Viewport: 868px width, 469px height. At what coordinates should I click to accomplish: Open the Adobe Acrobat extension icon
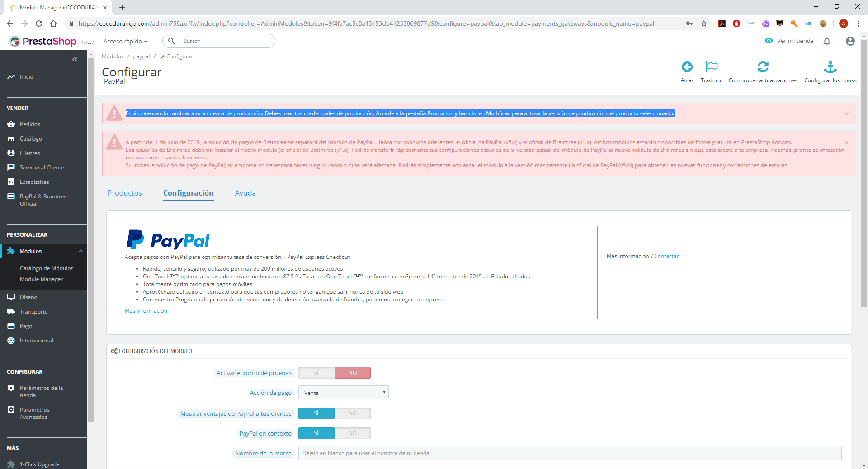point(722,23)
